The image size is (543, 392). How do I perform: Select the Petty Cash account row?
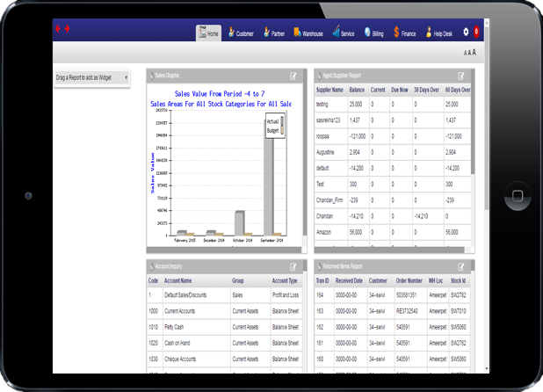[178, 327]
